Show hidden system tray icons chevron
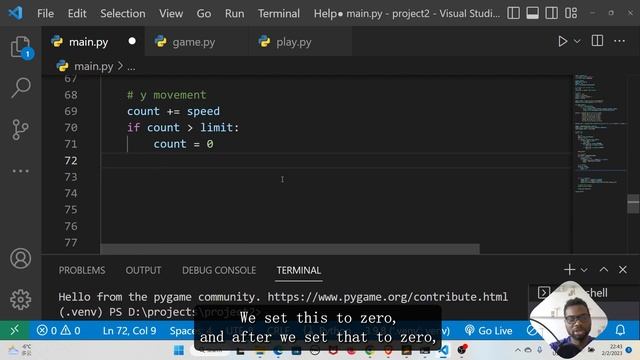This screenshot has height=360, width=640. 518,350
